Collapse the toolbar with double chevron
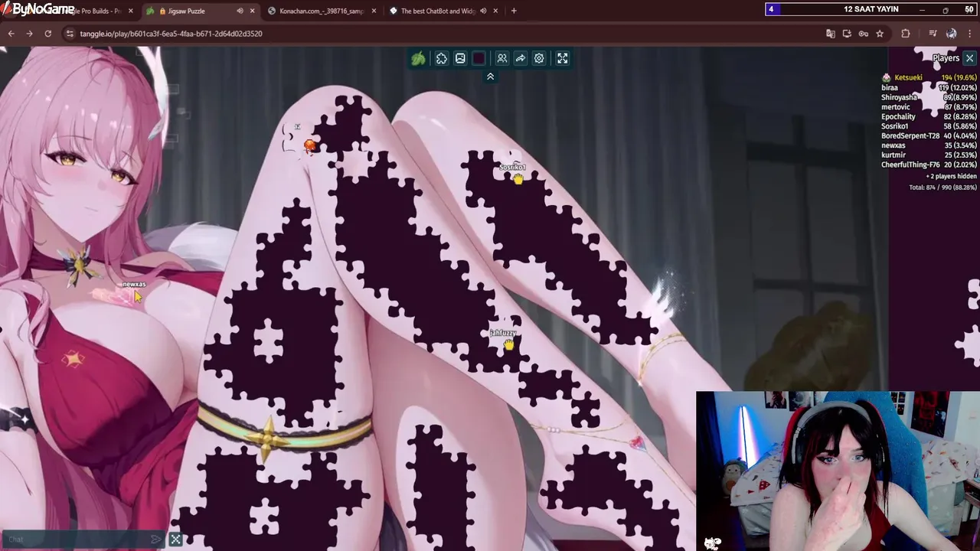The height and width of the screenshot is (551, 980). [490, 76]
